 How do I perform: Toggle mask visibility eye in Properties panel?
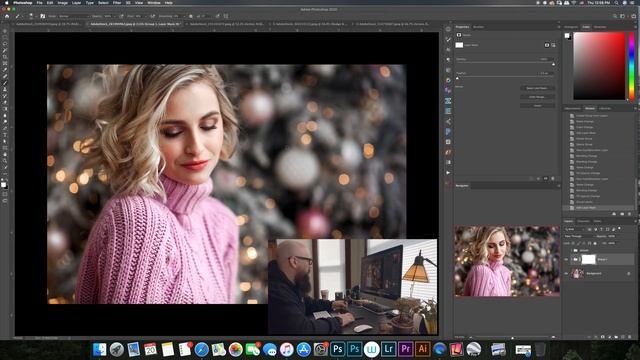(545, 178)
